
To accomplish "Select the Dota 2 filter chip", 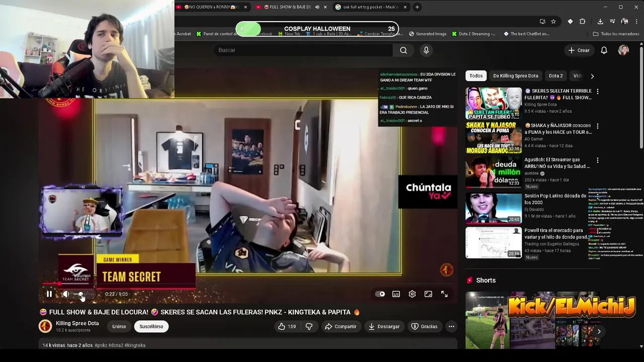I will click(x=556, y=76).
